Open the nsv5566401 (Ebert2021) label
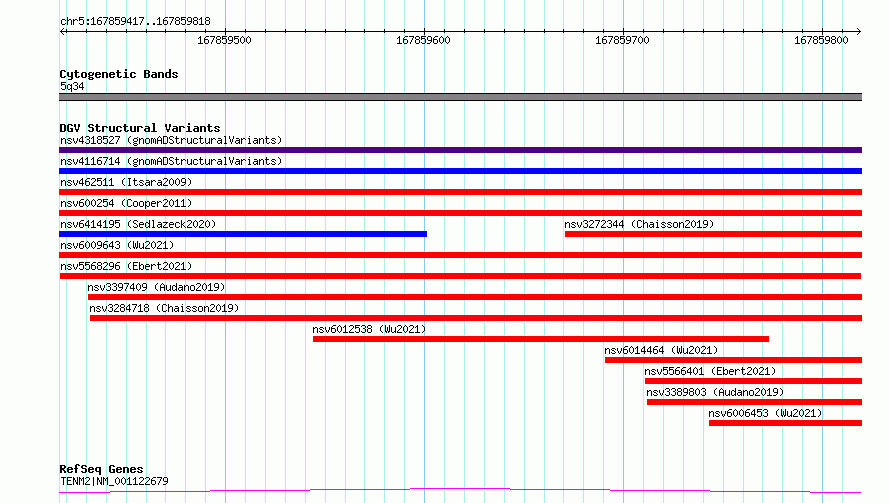Viewport: 890px width, 503px height. point(710,371)
